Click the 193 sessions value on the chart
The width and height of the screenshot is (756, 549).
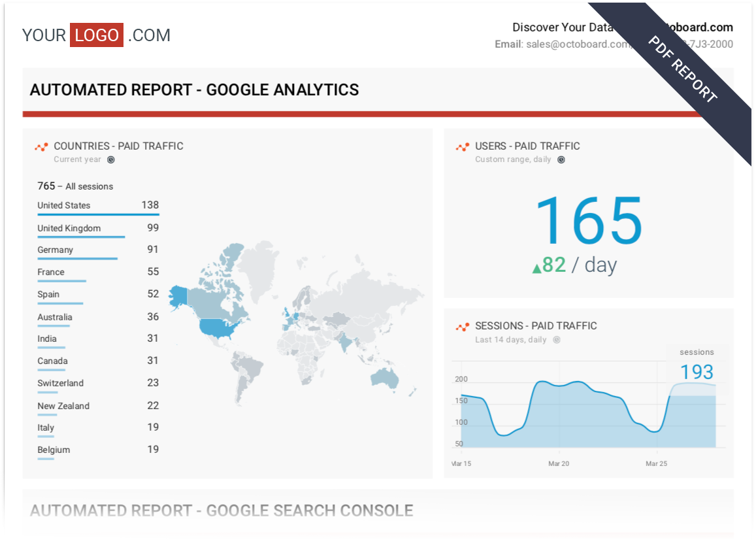pyautogui.click(x=697, y=372)
